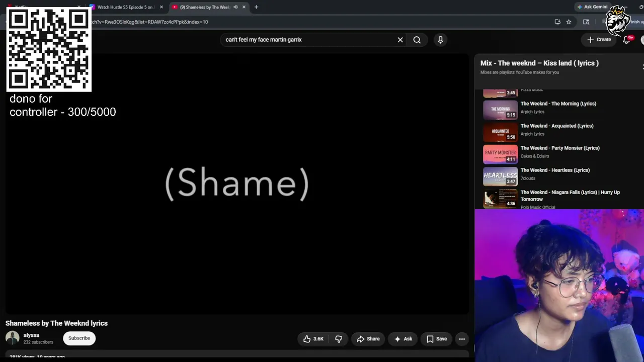The height and width of the screenshot is (362, 644).
Task: Open YouTube notifications bell
Action: pyautogui.click(x=627, y=40)
